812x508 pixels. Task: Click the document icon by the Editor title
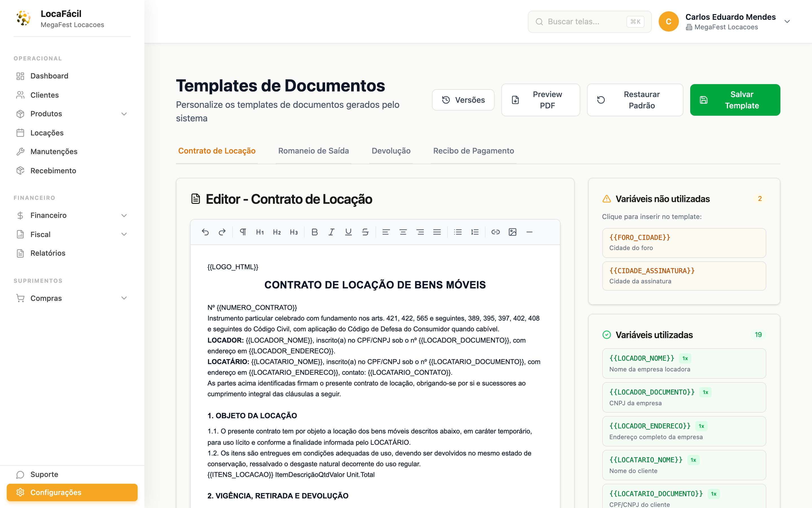(x=196, y=199)
